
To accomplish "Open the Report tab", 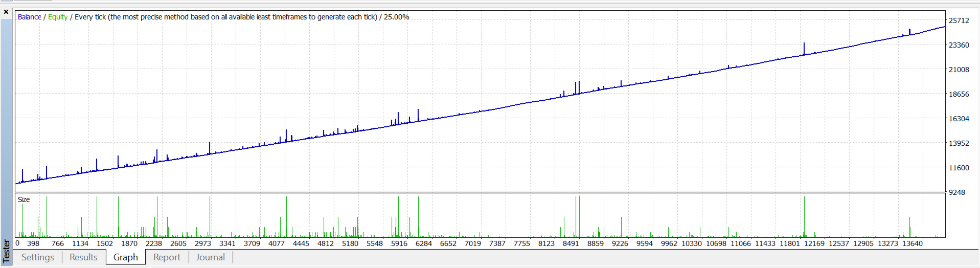I will [x=167, y=257].
